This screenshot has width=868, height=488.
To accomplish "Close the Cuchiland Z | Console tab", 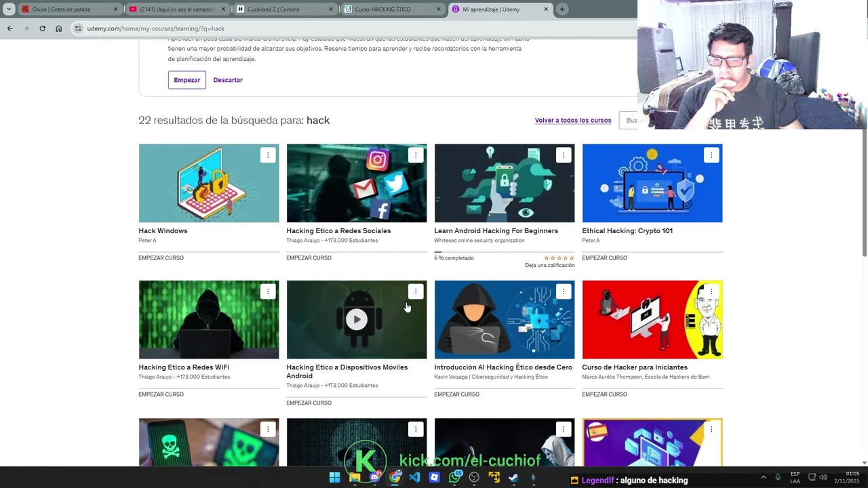I will click(331, 9).
